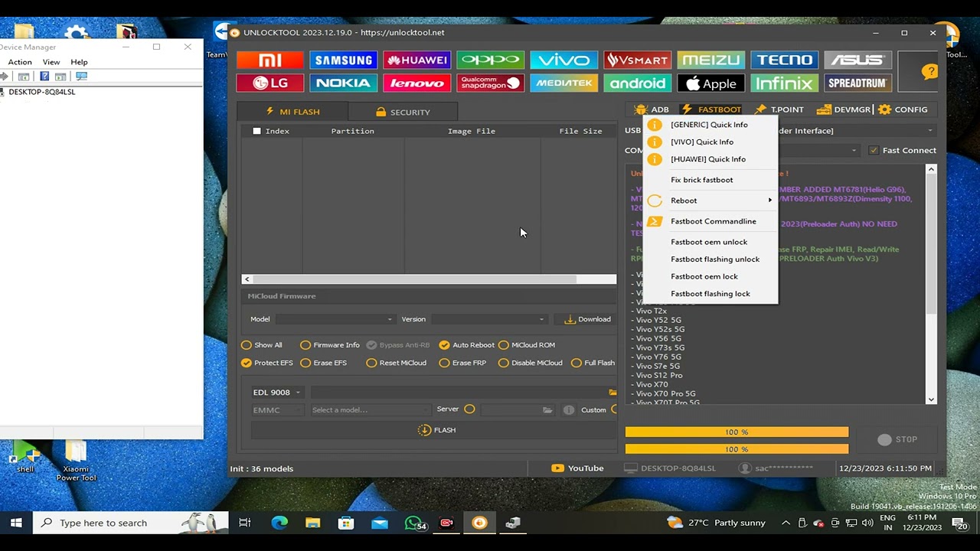Open the EDL 9008 mode dropdown
Image resolution: width=980 pixels, height=551 pixels.
[x=277, y=393]
